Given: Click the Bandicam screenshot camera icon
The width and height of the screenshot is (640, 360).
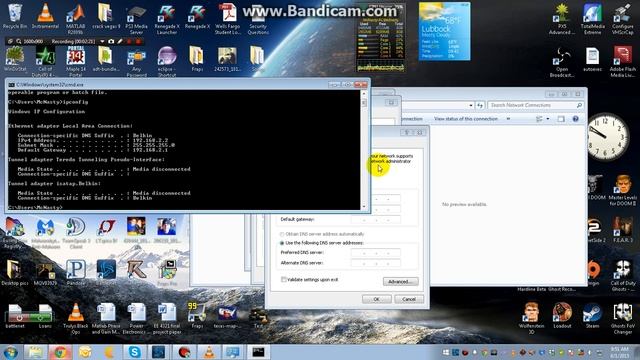Looking at the screenshot, I should click(x=111, y=41).
